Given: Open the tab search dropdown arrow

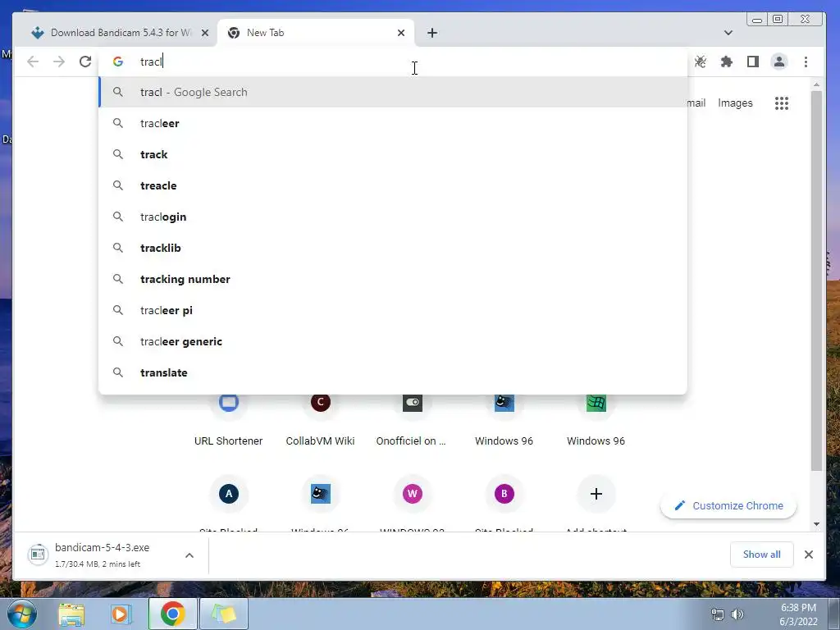Looking at the screenshot, I should (x=728, y=33).
